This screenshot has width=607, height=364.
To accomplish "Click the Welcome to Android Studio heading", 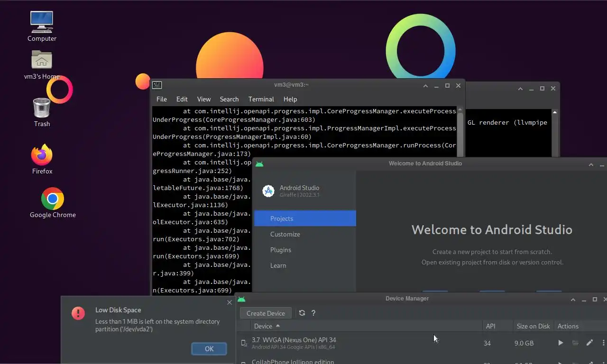I will point(492,230).
